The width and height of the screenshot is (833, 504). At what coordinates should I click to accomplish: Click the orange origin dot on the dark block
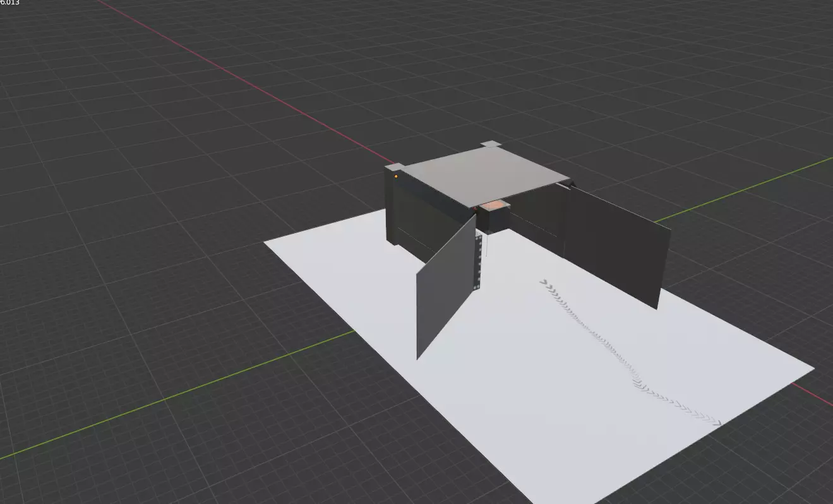396,176
